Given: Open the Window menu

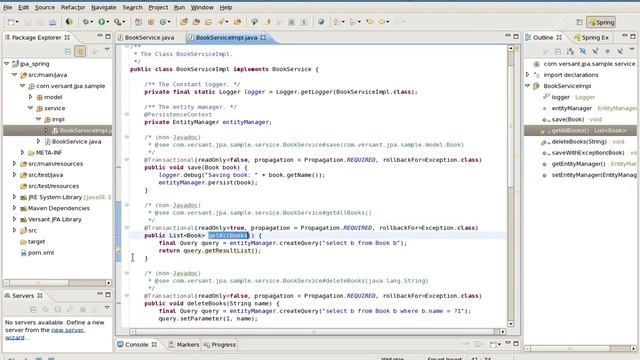Looking at the screenshot, I should tap(202, 7).
